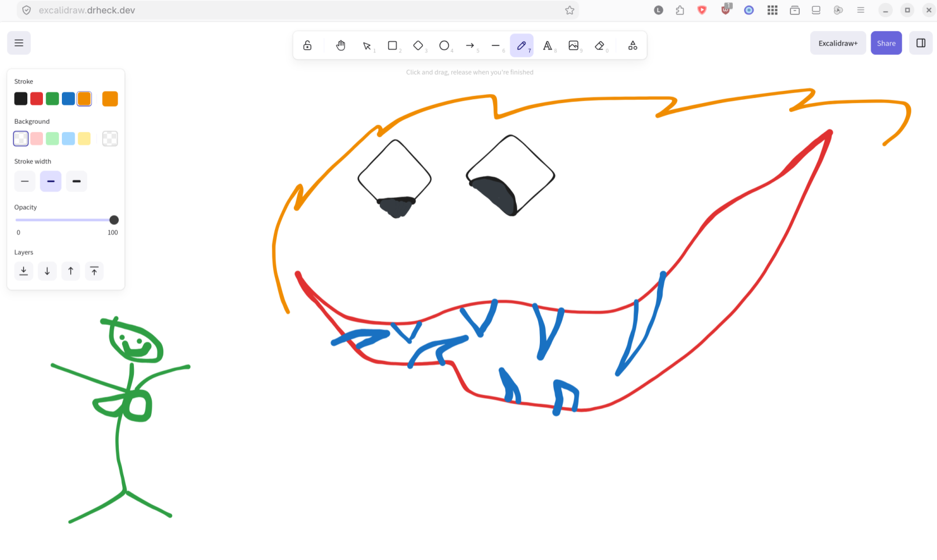This screenshot has height=560, width=937.
Task: Click the Opacity slider handle
Action: click(x=114, y=220)
